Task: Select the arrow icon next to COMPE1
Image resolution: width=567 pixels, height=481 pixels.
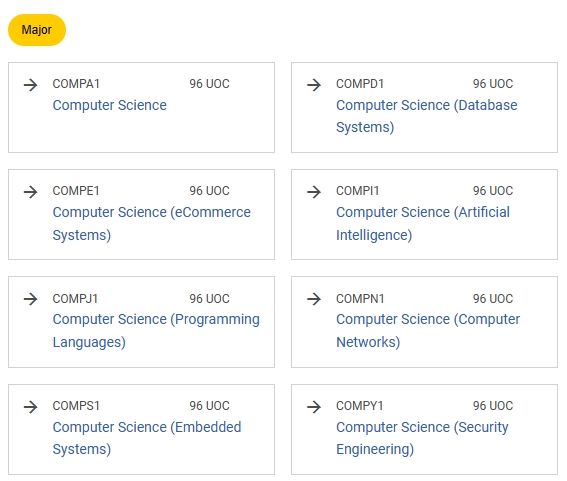Action: [30, 192]
